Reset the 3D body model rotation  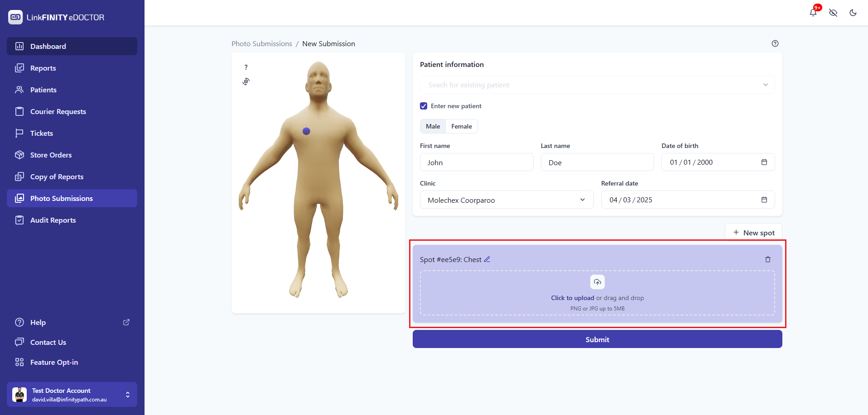pyautogui.click(x=246, y=81)
